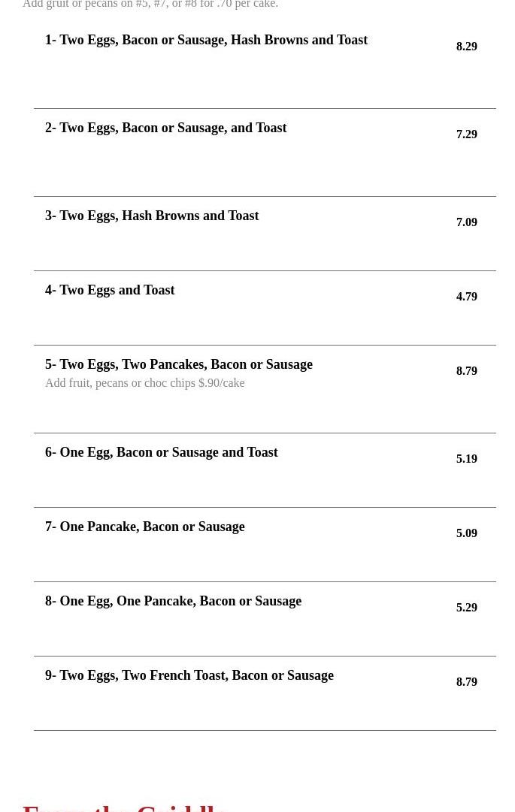515x812 pixels.
Task: Click the 8.29 price for item 1
Action: pos(466,47)
